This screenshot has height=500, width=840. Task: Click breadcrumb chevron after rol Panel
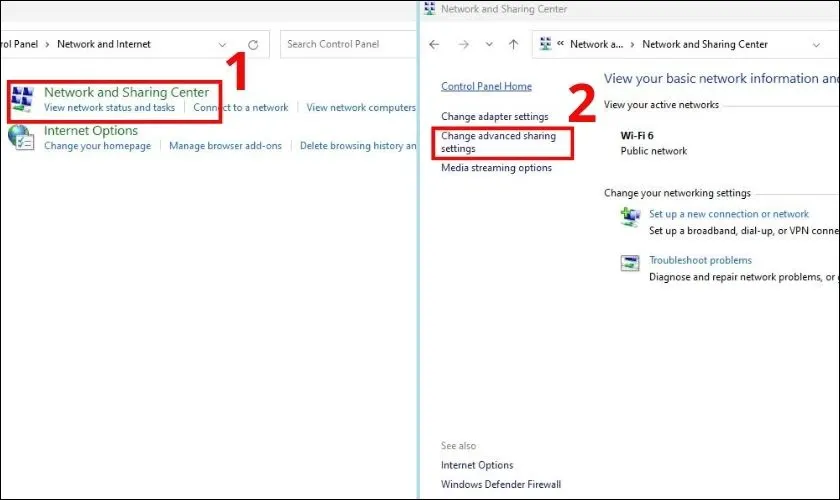point(47,44)
